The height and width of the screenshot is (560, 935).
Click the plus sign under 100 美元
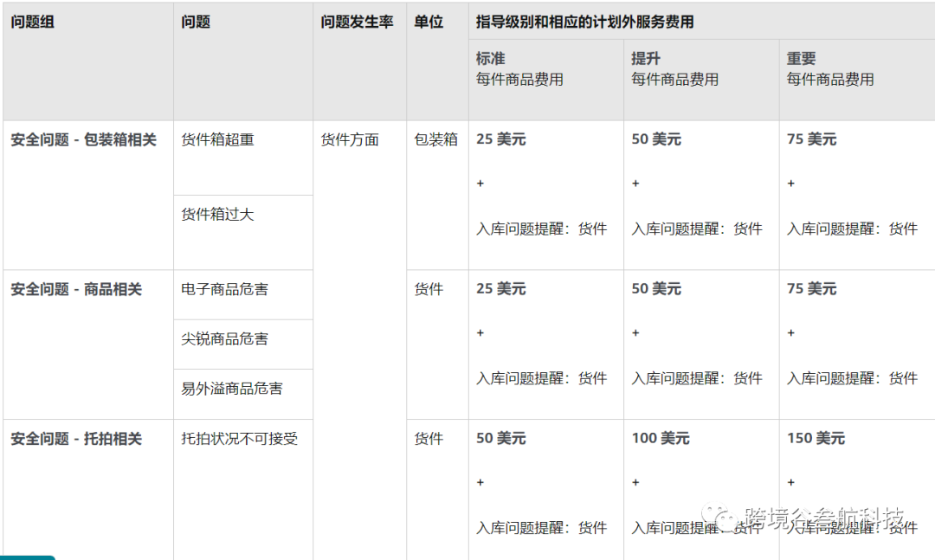coord(635,482)
